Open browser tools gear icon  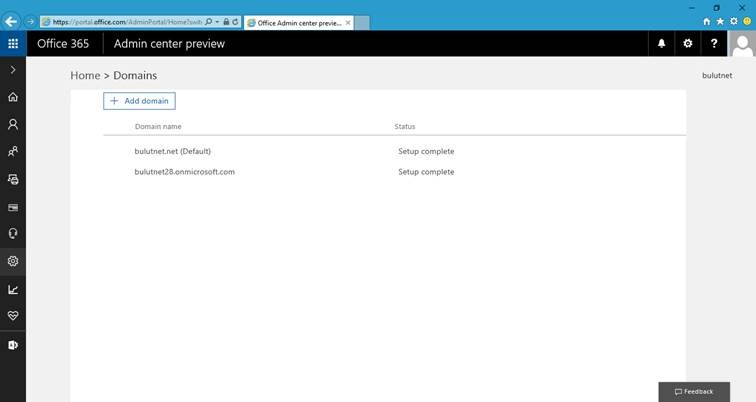734,21
